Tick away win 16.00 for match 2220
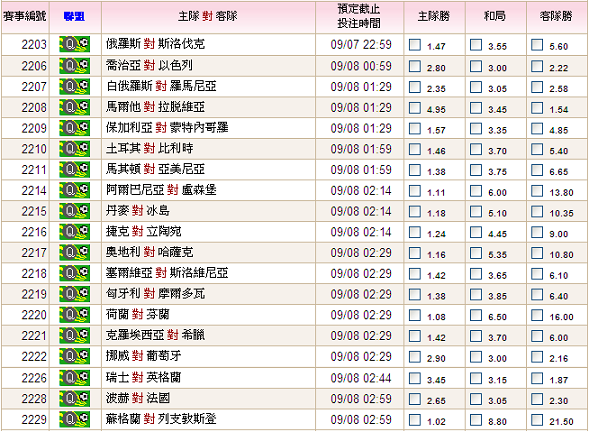The width and height of the screenshot is (589, 432). (537, 315)
